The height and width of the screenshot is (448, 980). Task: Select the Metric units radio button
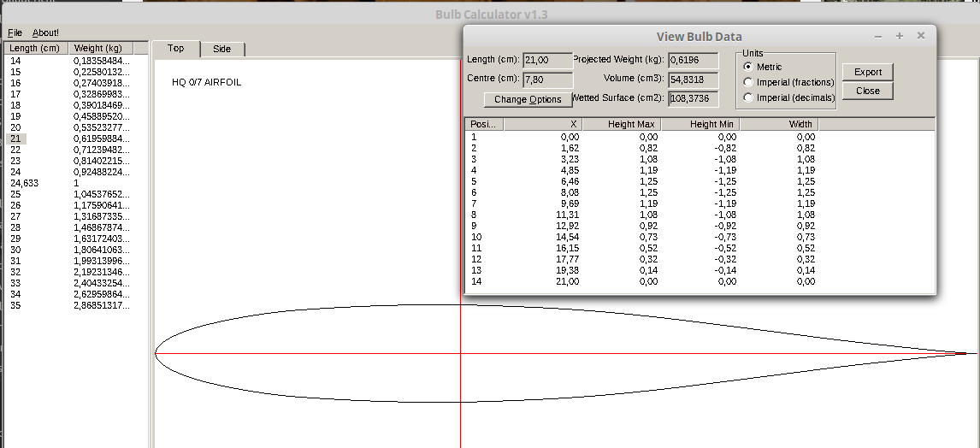click(x=748, y=67)
